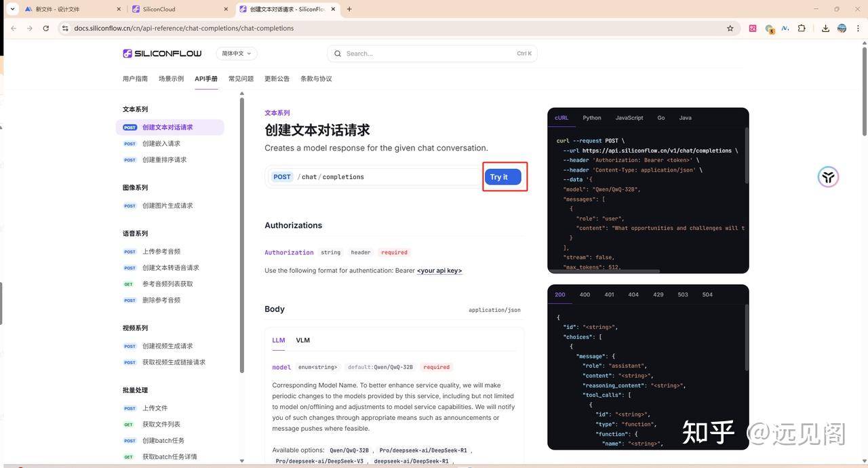Open 用户指南 nav tab
868x468 pixels.
pyautogui.click(x=135, y=79)
